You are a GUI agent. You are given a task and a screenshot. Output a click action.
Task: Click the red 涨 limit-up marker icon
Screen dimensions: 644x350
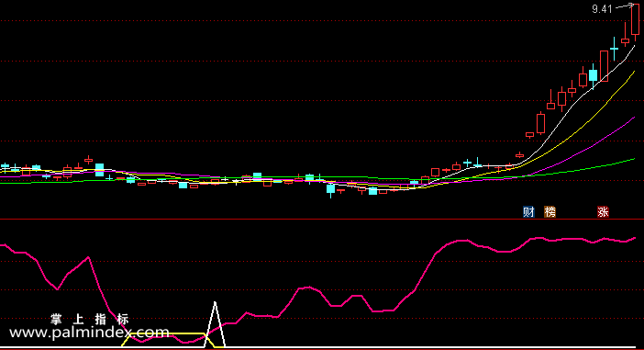[x=603, y=212]
